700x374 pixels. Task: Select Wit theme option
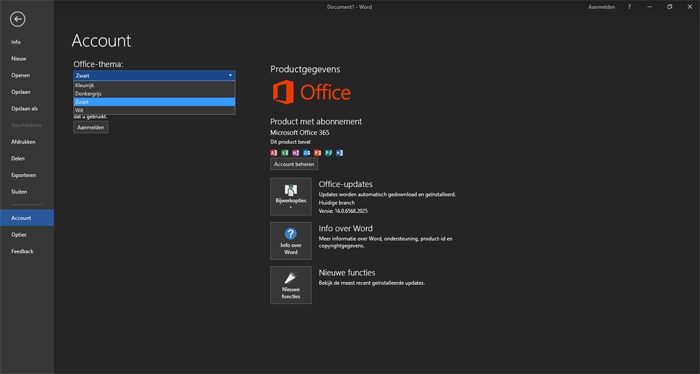(x=154, y=110)
